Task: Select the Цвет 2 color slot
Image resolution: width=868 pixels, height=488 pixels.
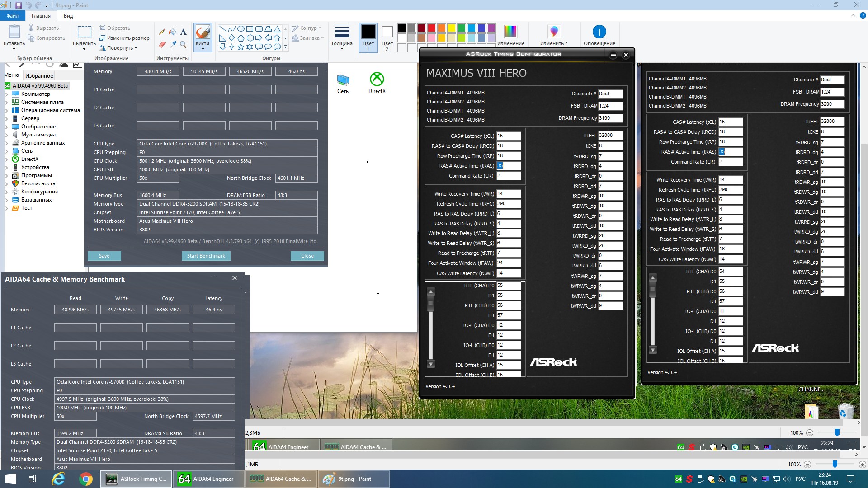Action: [387, 32]
